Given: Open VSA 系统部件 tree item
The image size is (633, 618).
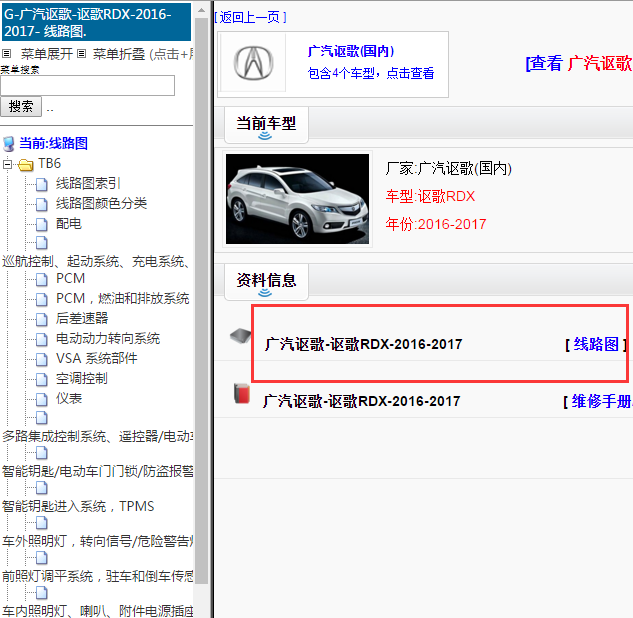Looking at the screenshot, I should coord(96,358).
